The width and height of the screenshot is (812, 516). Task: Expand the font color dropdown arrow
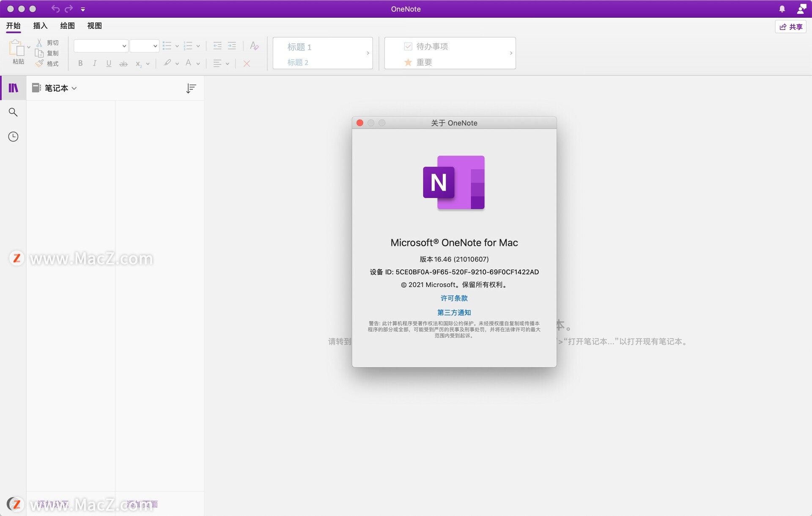(198, 64)
